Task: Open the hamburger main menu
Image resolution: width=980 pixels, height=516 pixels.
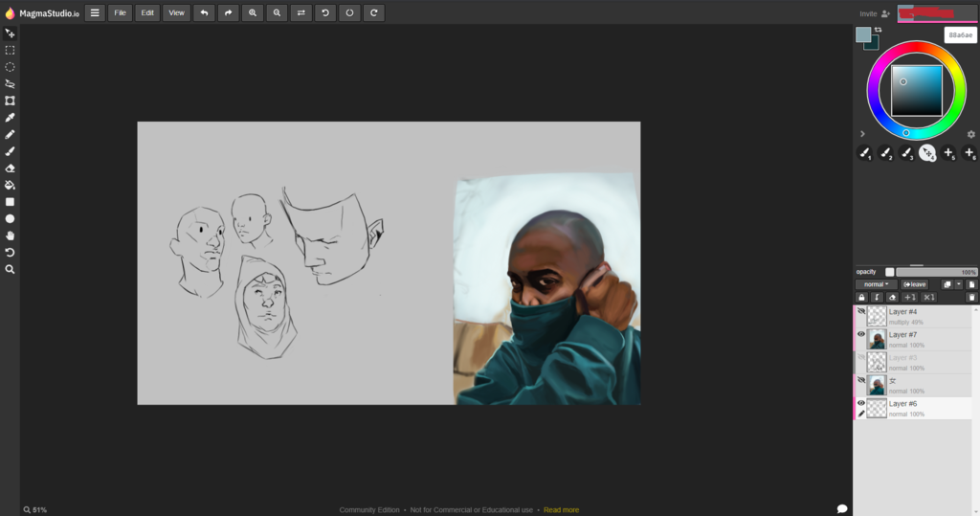Action: [x=95, y=12]
